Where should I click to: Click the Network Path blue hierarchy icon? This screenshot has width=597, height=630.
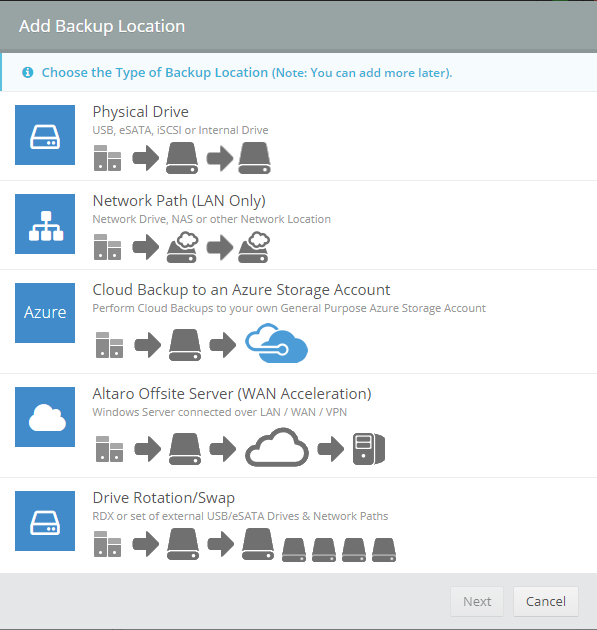click(45, 224)
